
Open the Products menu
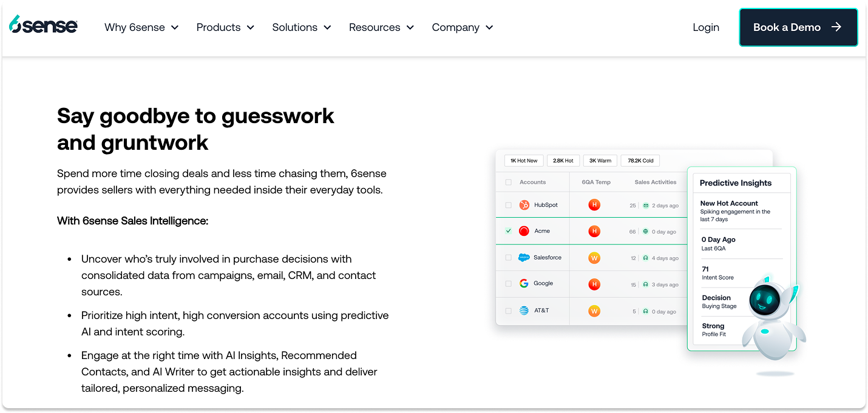[225, 27]
